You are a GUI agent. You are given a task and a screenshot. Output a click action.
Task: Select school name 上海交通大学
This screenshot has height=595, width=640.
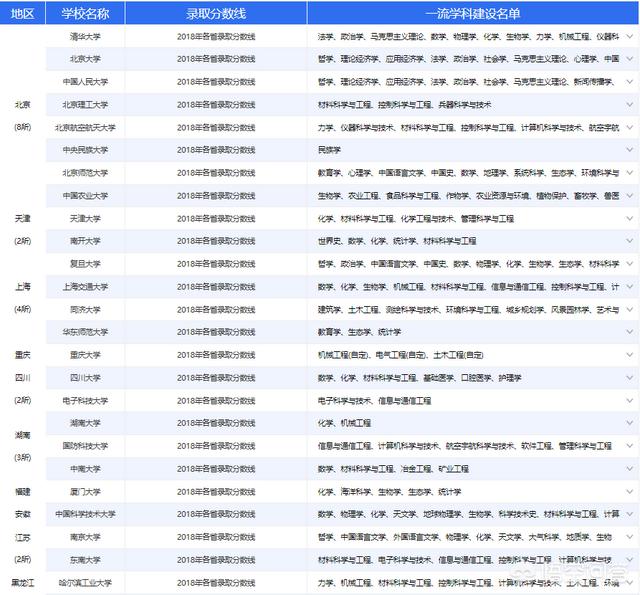[85, 286]
